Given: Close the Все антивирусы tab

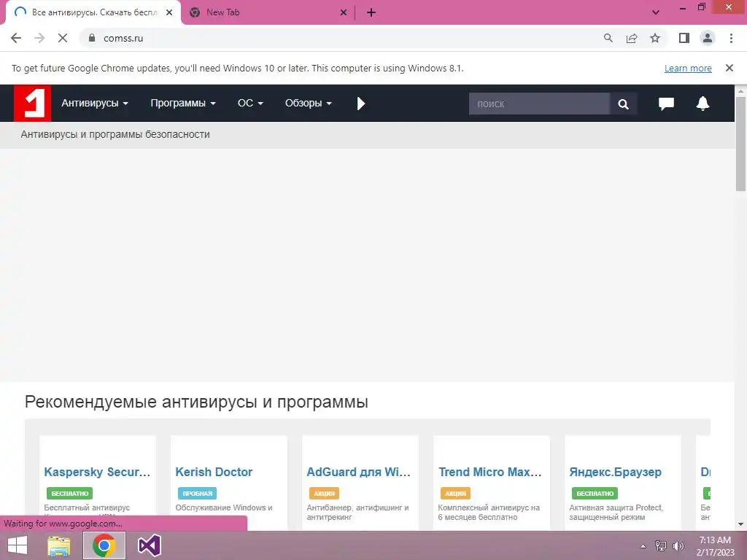Looking at the screenshot, I should 169,12.
